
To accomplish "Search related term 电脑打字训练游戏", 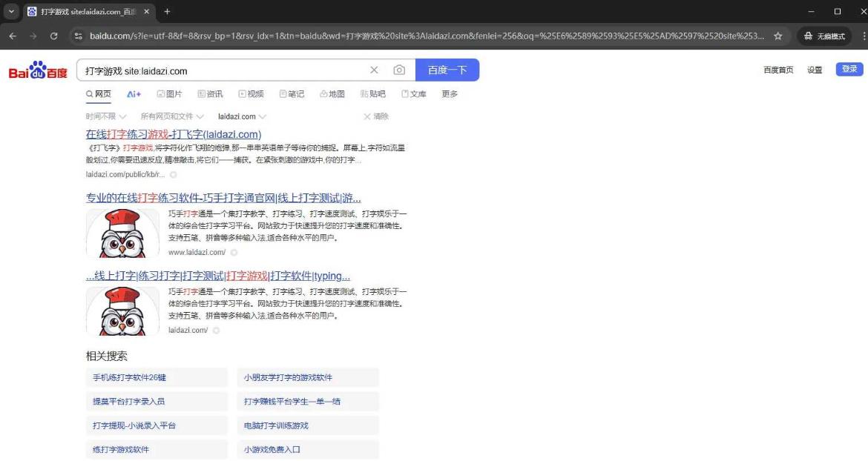I will (308, 425).
